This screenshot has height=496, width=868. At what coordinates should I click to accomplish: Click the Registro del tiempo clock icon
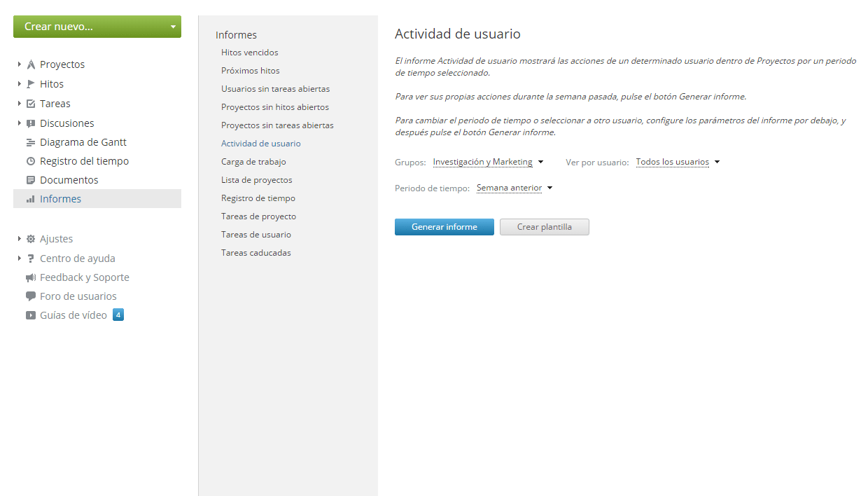tap(31, 161)
